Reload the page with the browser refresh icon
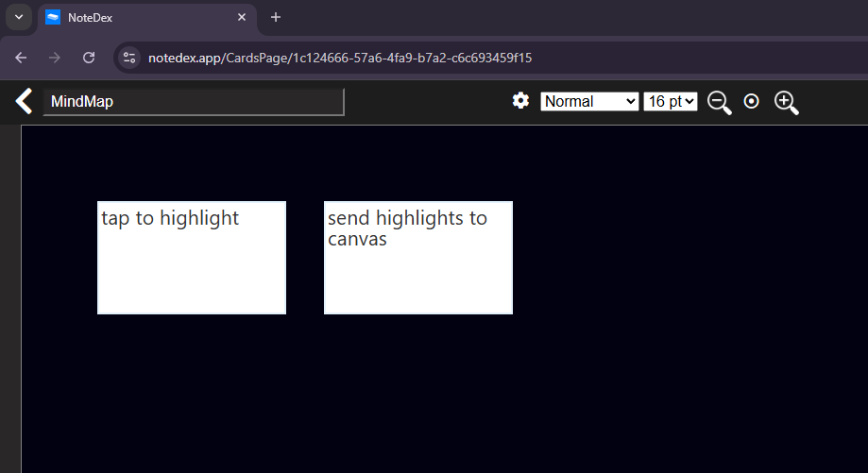The height and width of the screenshot is (473, 868). [89, 58]
